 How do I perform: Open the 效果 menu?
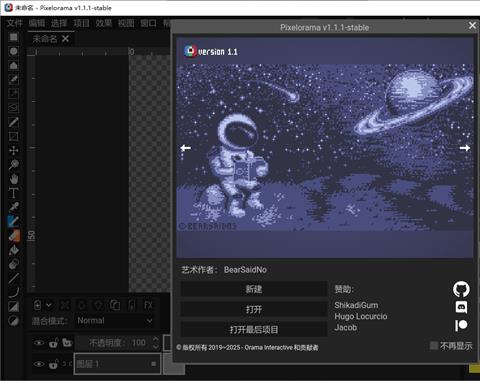click(104, 23)
